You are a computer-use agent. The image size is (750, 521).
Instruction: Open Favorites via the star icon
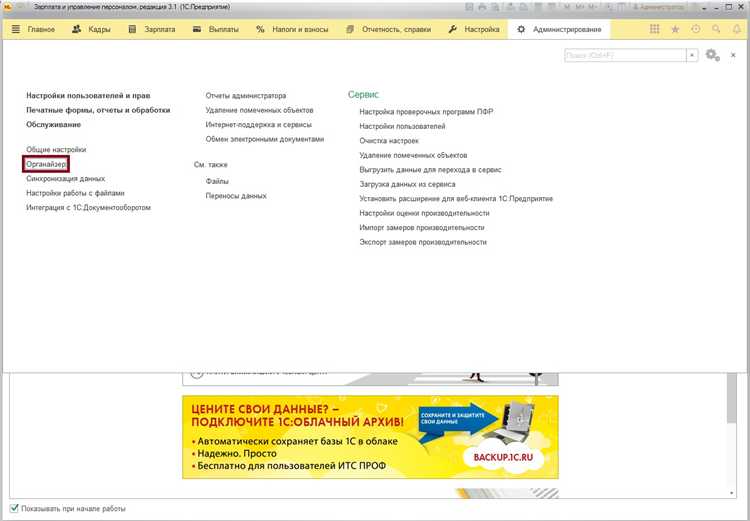[675, 29]
